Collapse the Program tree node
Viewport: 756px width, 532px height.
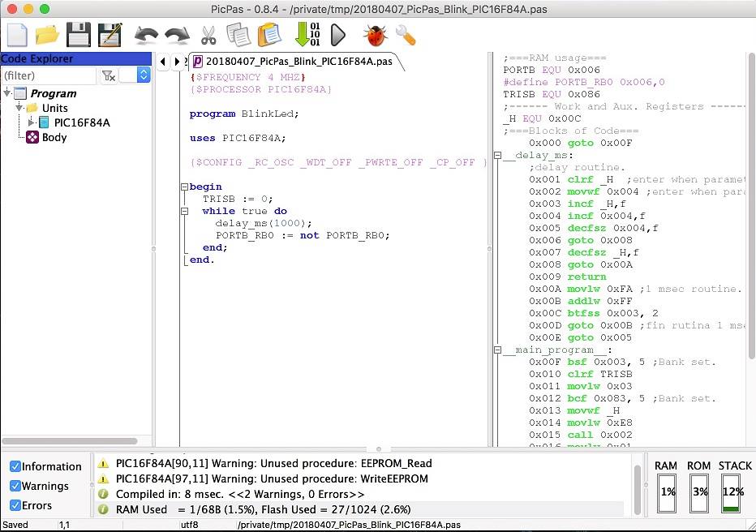6,92
